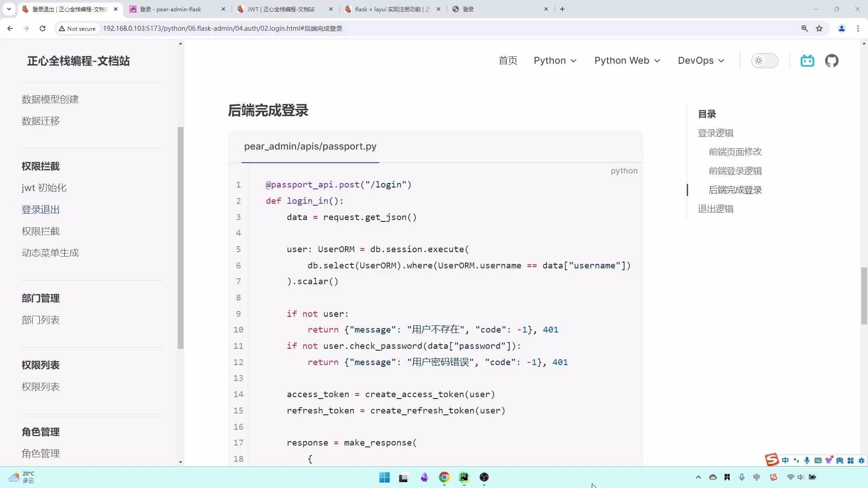Click the Not secure warning label
This screenshot has width=868, height=488.
(x=77, y=28)
